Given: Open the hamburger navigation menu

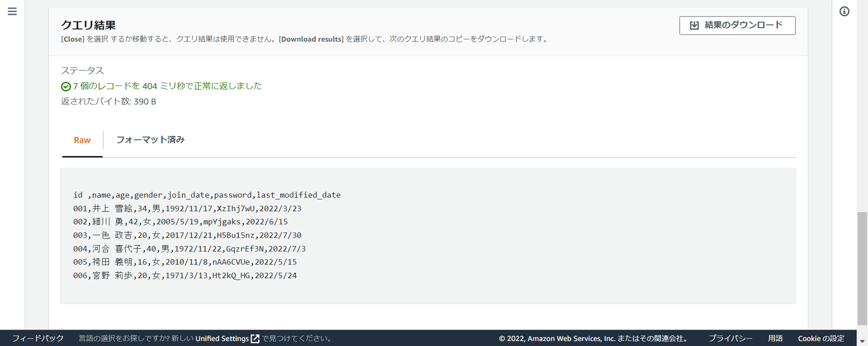Looking at the screenshot, I should (x=12, y=12).
